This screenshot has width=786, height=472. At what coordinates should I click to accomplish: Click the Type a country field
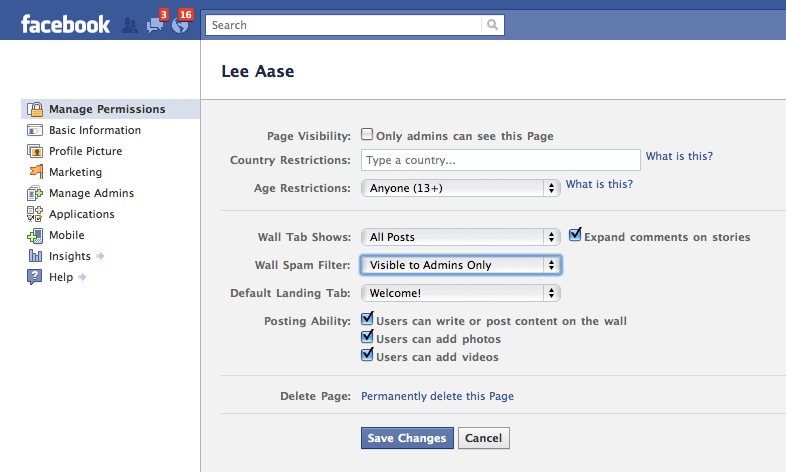(500, 160)
